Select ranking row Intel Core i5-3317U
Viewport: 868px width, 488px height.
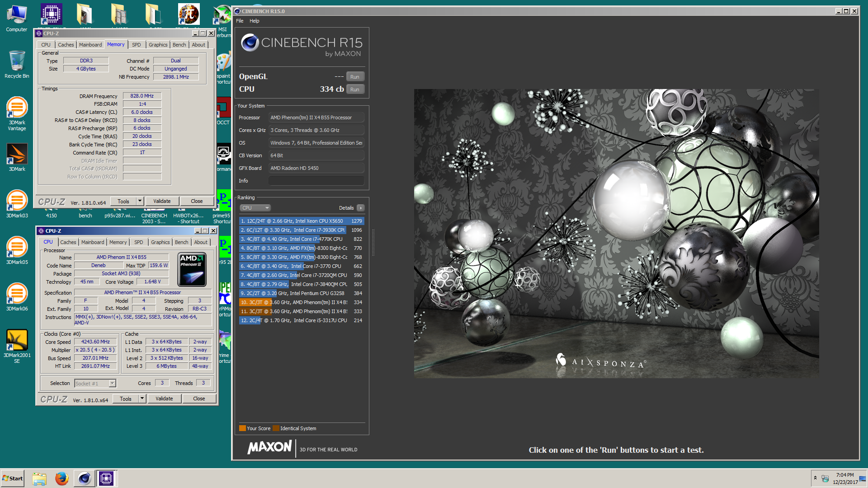[302, 320]
